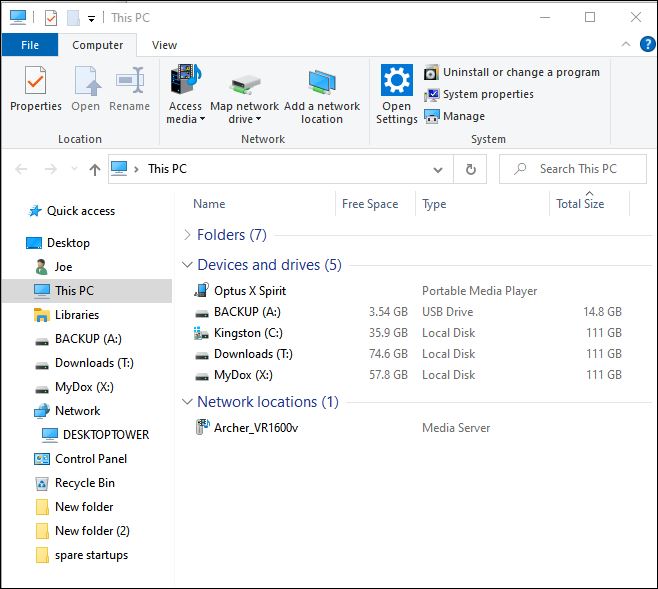Click the New folder quick access toolbar icon
Screen dimensions: 658x589
click(73, 18)
